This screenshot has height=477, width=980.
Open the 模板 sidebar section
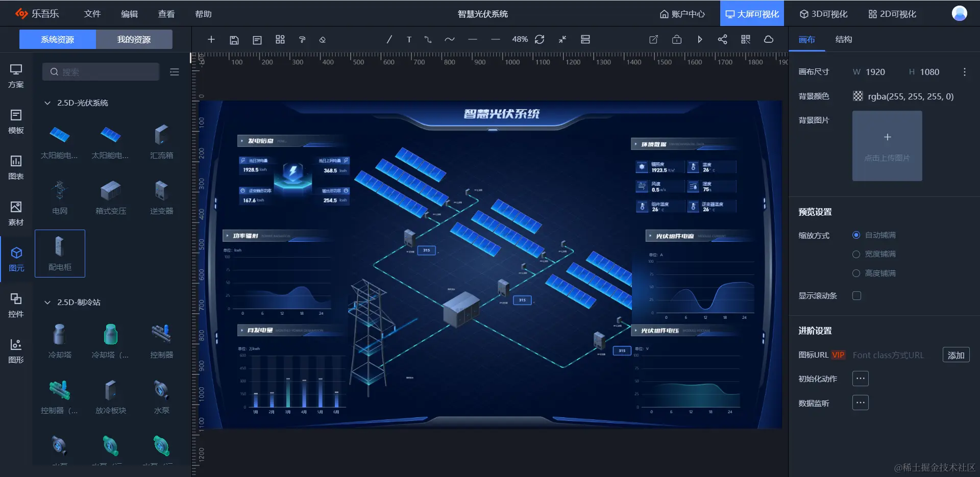[x=16, y=122]
